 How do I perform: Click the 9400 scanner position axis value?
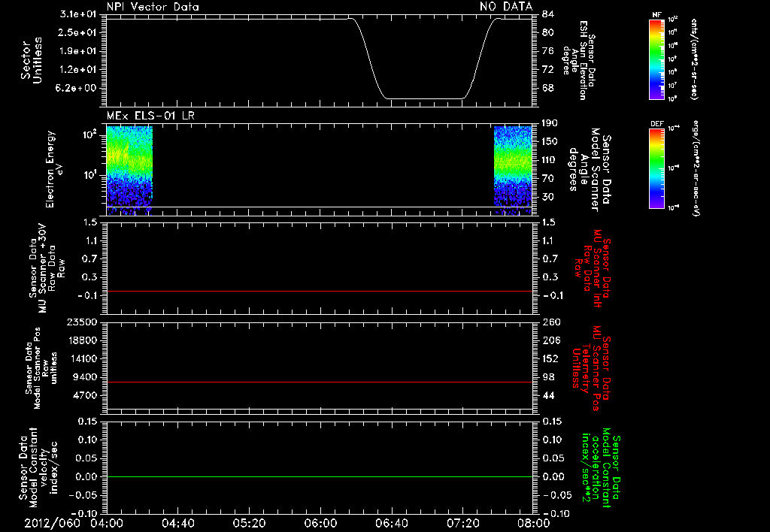coord(84,377)
